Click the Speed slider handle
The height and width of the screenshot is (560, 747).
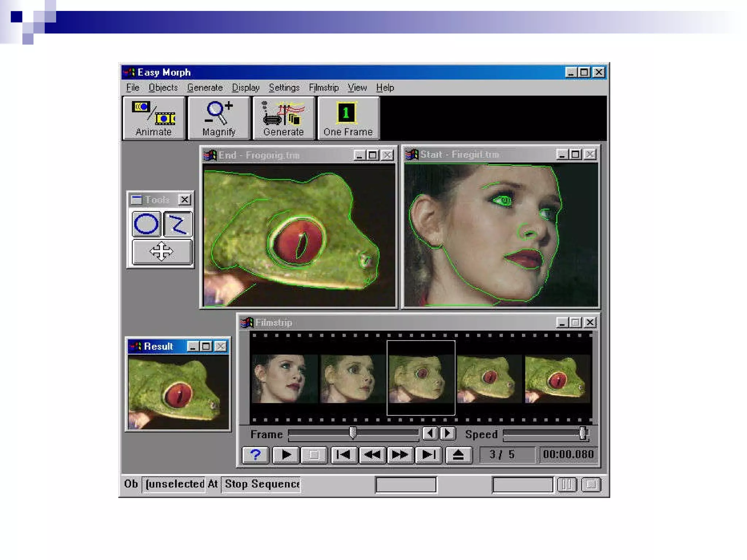pos(582,433)
